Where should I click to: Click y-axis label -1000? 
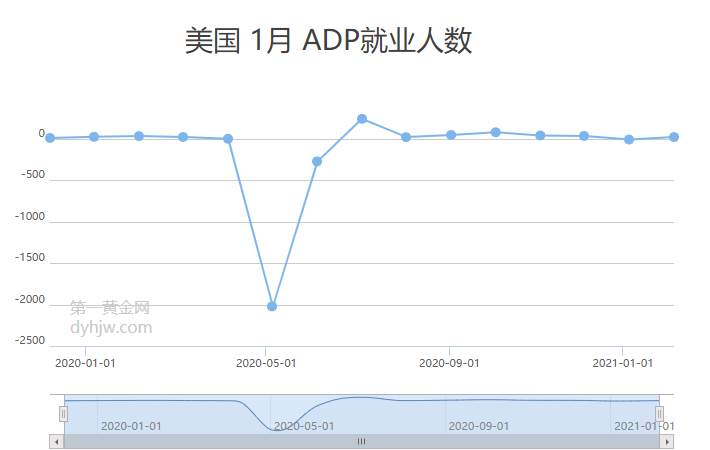pyautogui.click(x=30, y=216)
